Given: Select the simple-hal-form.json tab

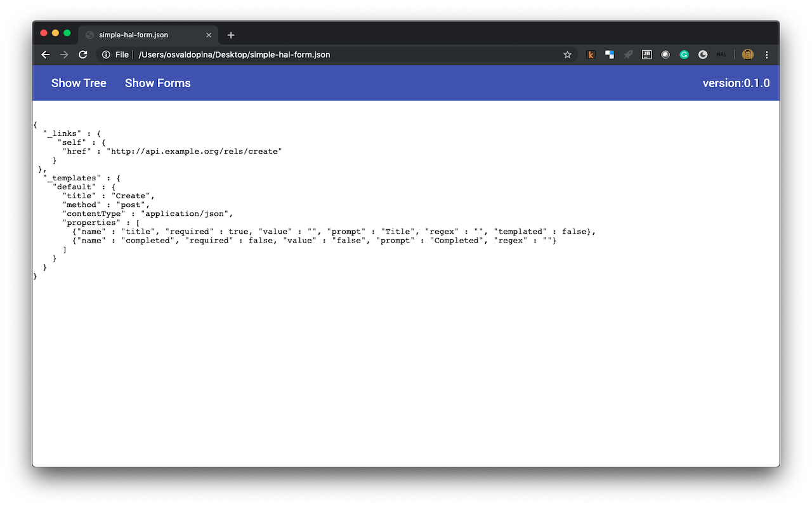Looking at the screenshot, I should 148,35.
